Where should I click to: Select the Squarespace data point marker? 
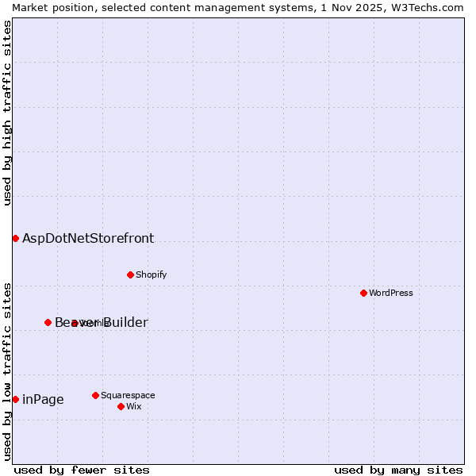(95, 395)
